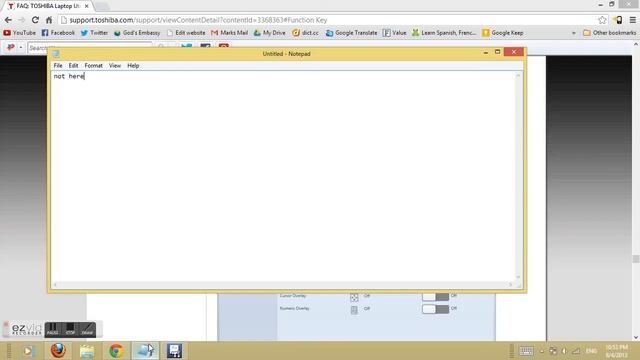Click the Cursor Overlay key icon
640x360 pixels.
(354, 297)
